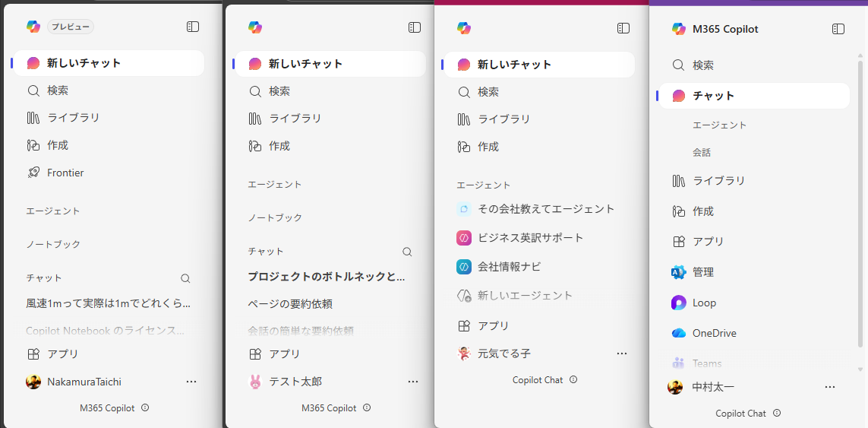Image resolution: width=868 pixels, height=428 pixels.
Task: Create 新しいエージェント with plus icon
Action: click(524, 296)
